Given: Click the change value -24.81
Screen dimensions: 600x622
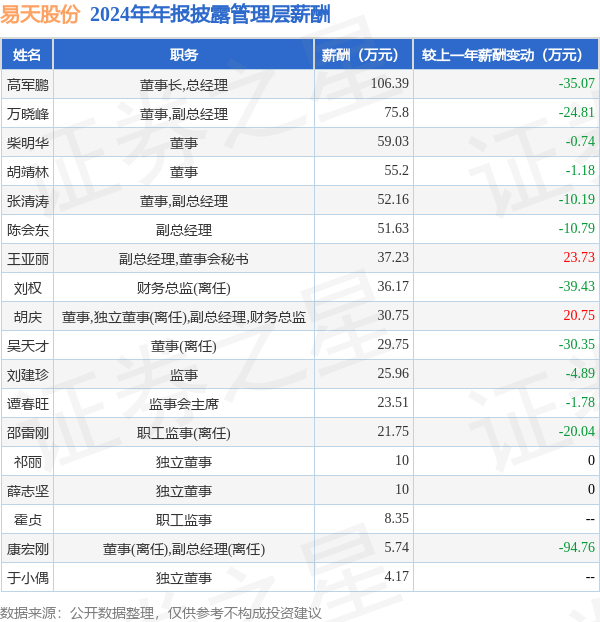Looking at the screenshot, I should [x=577, y=112].
